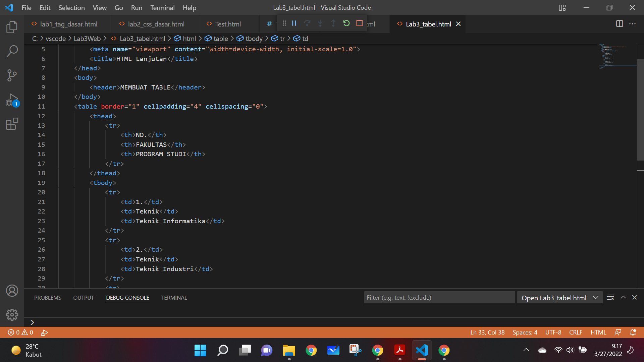
Task: Expand the collapsed debug console prompt arrow
Action: pos(32,322)
